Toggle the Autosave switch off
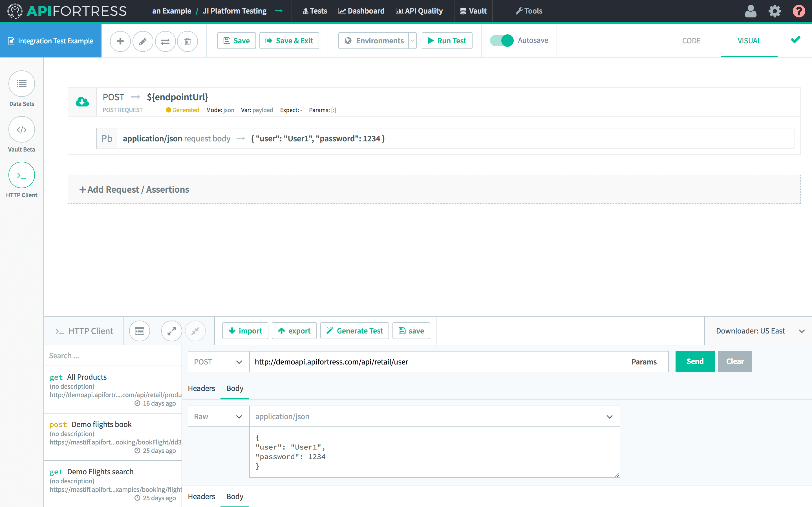Screen dimensions: 812x507 [x=502, y=41]
